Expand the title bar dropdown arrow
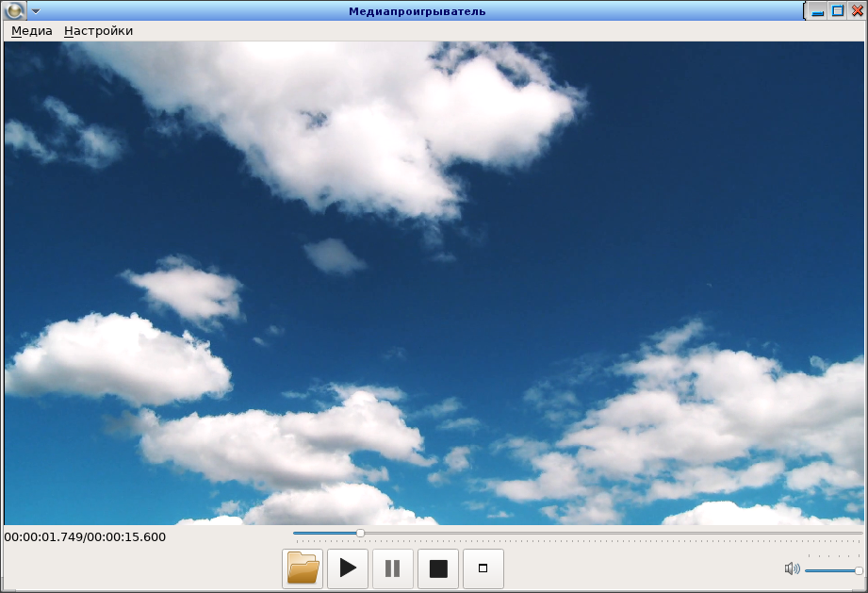This screenshot has width=868, height=593. pos(36,11)
